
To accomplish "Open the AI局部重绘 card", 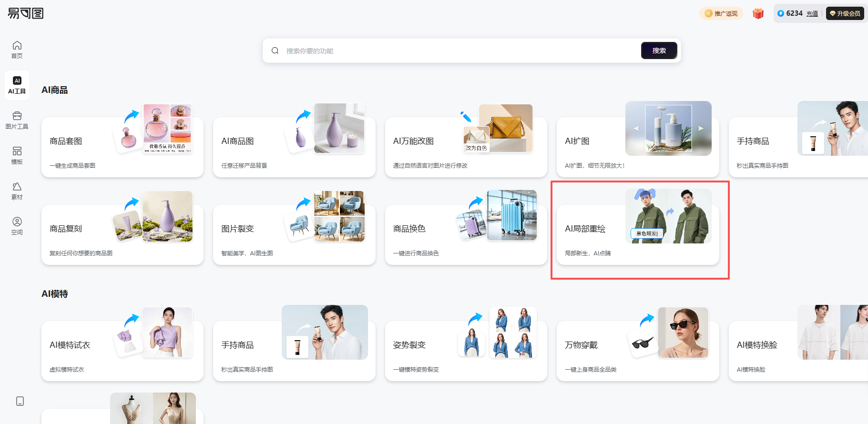I will [x=638, y=235].
